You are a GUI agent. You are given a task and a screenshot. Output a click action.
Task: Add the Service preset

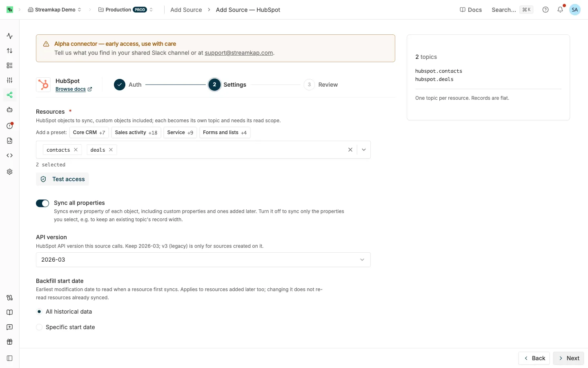tap(180, 132)
